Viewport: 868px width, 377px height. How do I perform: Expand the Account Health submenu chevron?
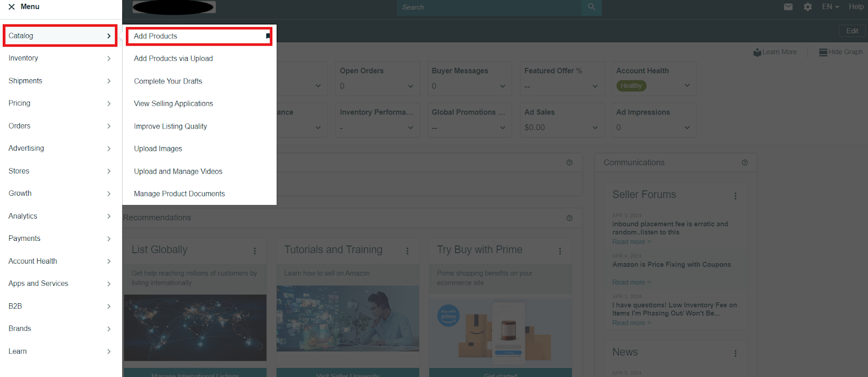(x=109, y=261)
